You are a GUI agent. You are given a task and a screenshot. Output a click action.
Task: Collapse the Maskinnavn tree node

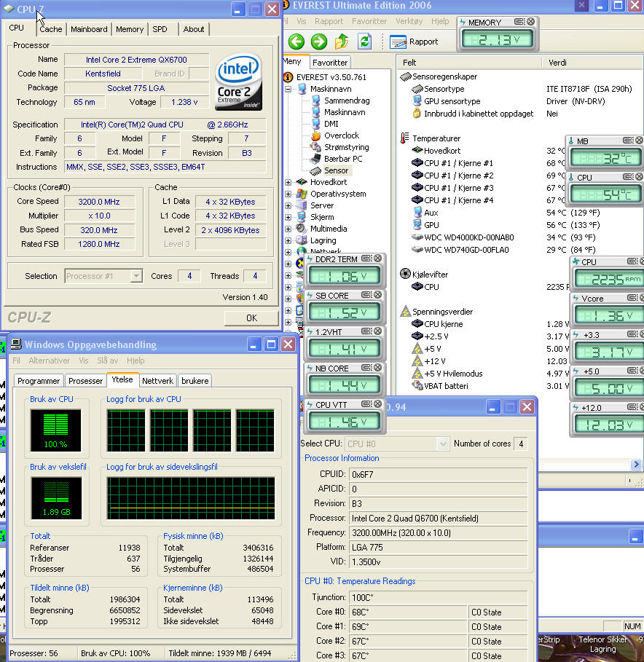(x=288, y=89)
